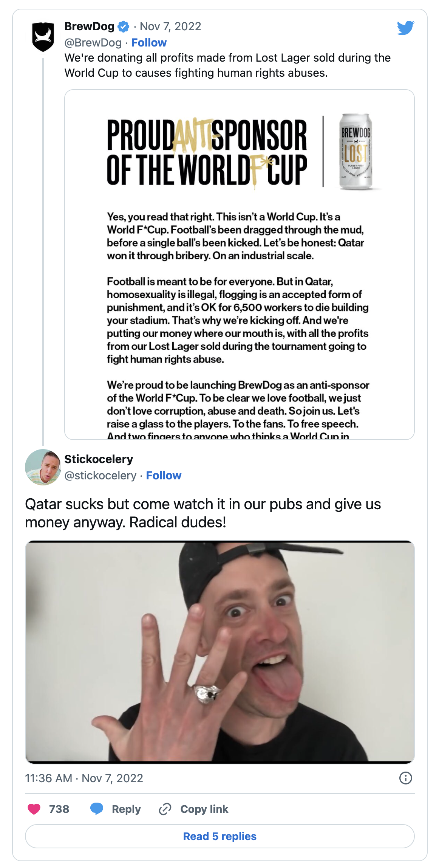The image size is (439, 868).
Task: Click the blue reply speech bubble icon
Action: pyautogui.click(x=97, y=809)
